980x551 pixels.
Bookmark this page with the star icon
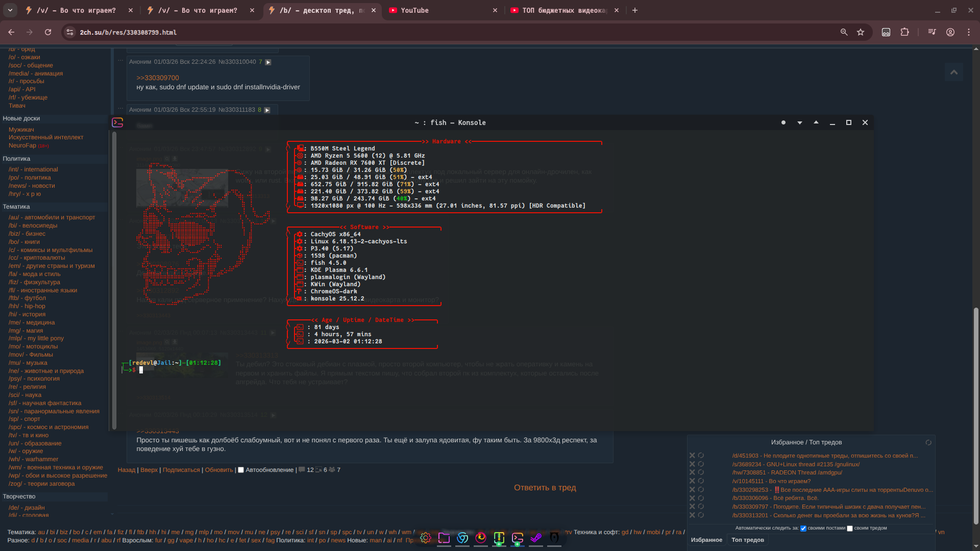[x=861, y=32]
